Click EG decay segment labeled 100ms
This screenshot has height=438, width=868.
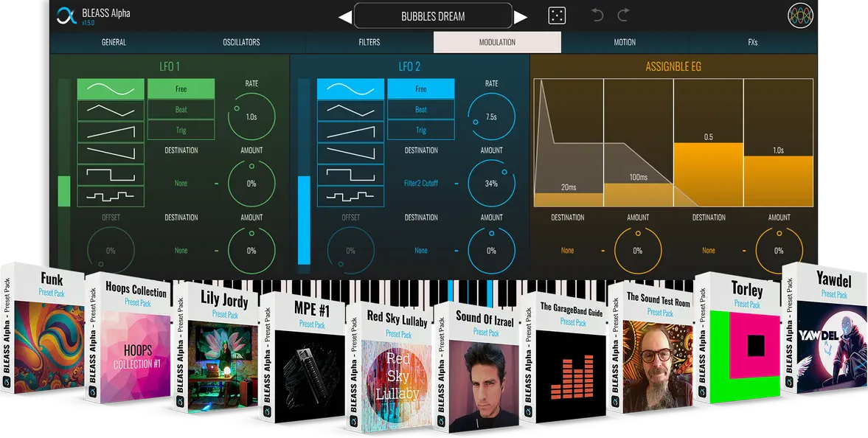638,143
